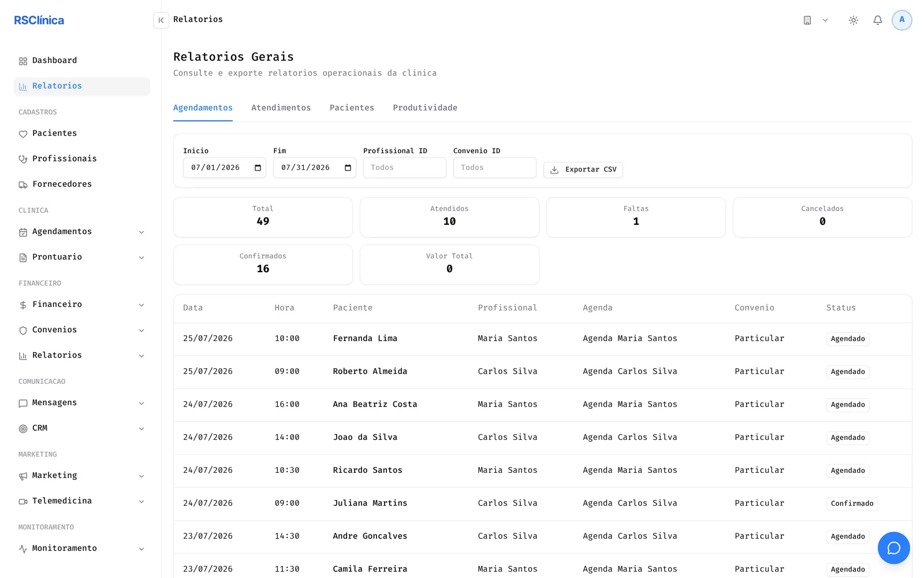
Task: Open the Fim date picker calendar icon
Action: [348, 168]
